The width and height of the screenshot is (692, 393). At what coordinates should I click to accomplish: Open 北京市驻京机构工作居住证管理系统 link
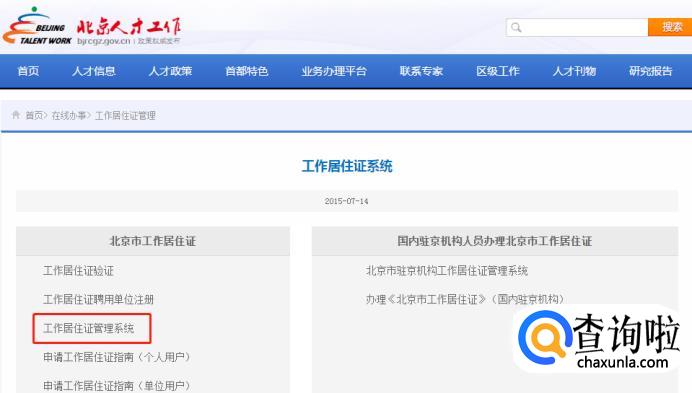tap(447, 271)
